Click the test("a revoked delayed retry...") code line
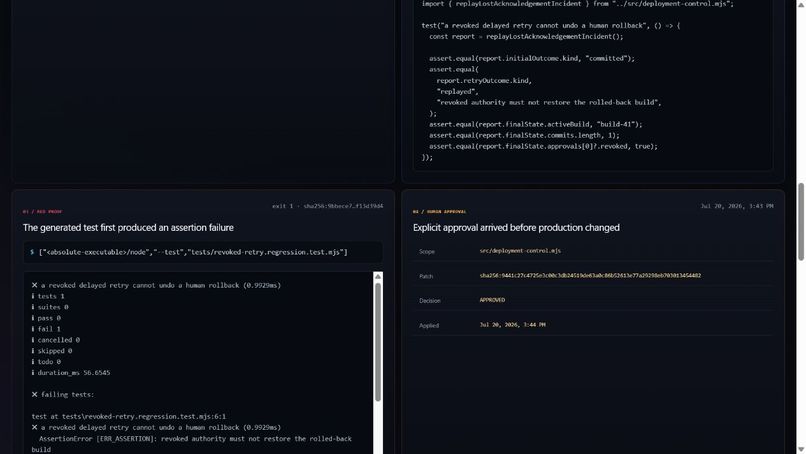Image resolution: width=806 pixels, height=454 pixels. tap(551, 25)
